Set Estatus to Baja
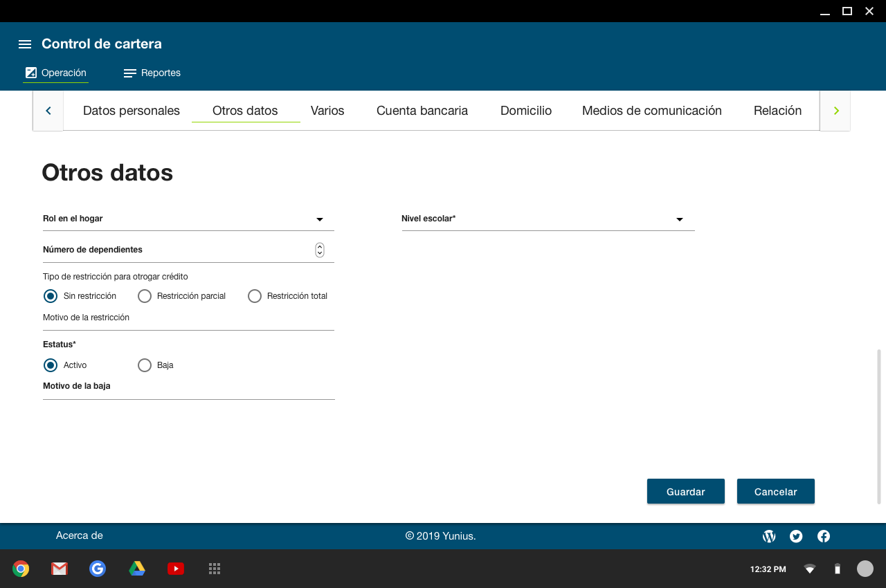The image size is (886, 588). tap(145, 365)
